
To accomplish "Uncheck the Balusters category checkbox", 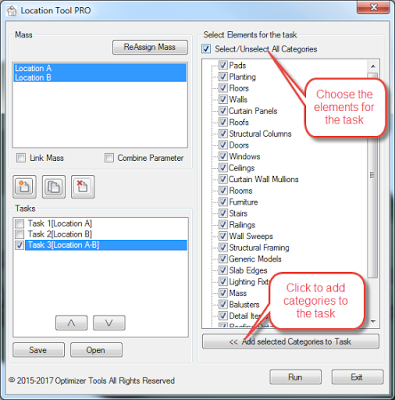I will 223,304.
